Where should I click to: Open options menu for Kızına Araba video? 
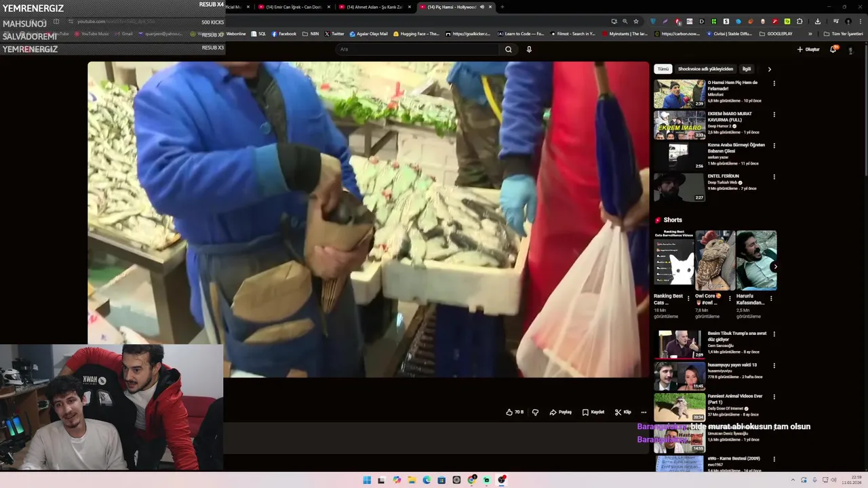tap(774, 146)
